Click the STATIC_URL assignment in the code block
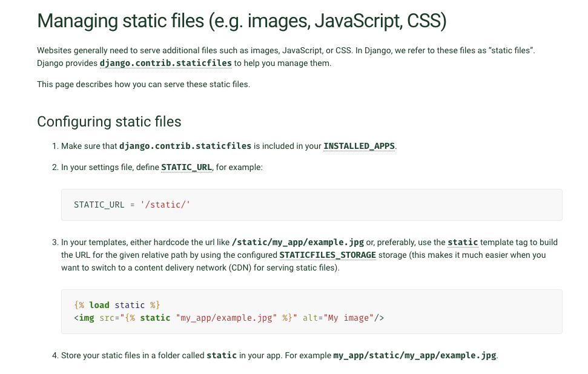The width and height of the screenshot is (588, 374). [x=99, y=205]
